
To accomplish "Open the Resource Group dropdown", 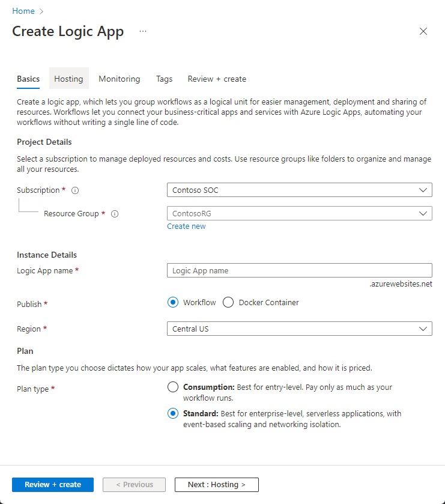I will (x=300, y=213).
